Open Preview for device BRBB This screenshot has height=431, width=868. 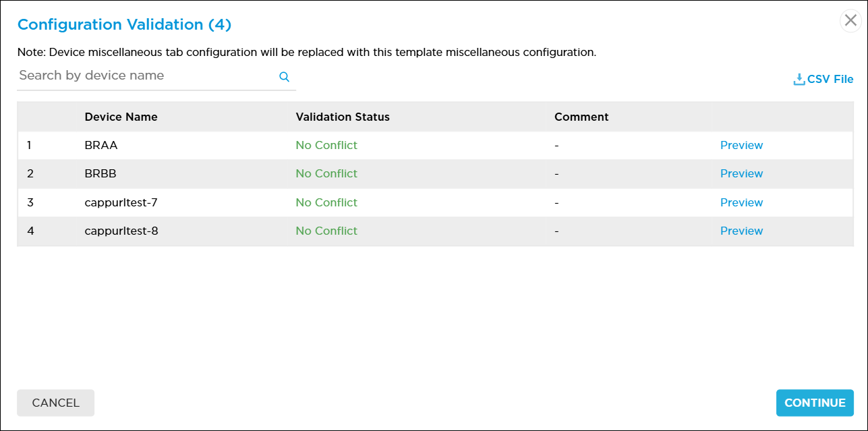741,173
